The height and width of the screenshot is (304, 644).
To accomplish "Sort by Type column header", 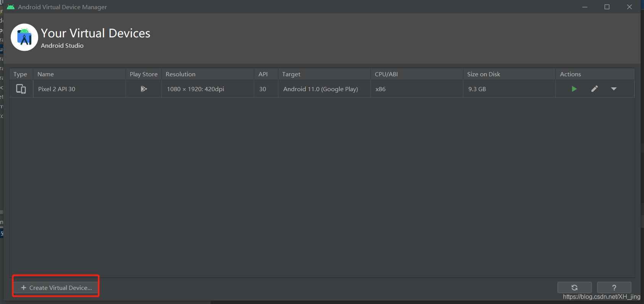I will pyautogui.click(x=21, y=74).
